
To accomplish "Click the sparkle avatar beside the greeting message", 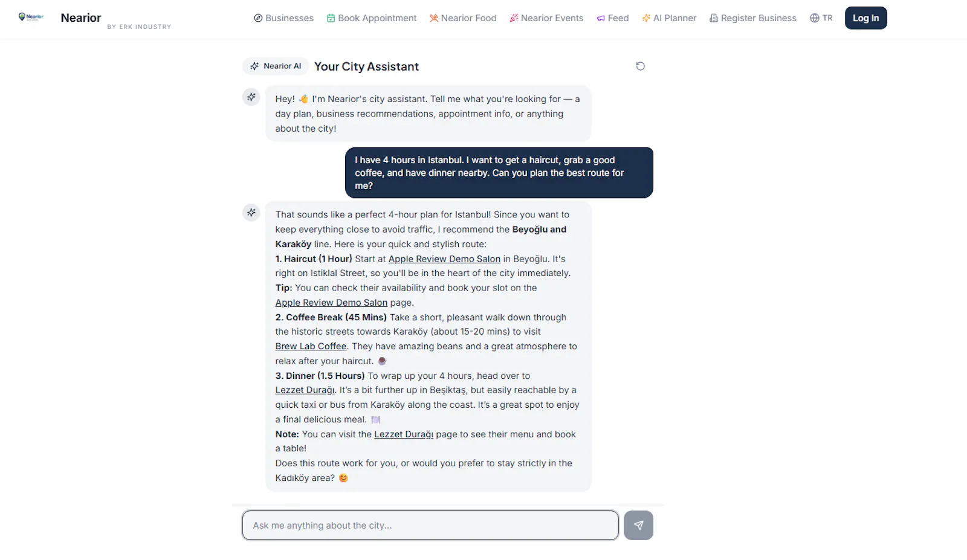I will click(251, 97).
